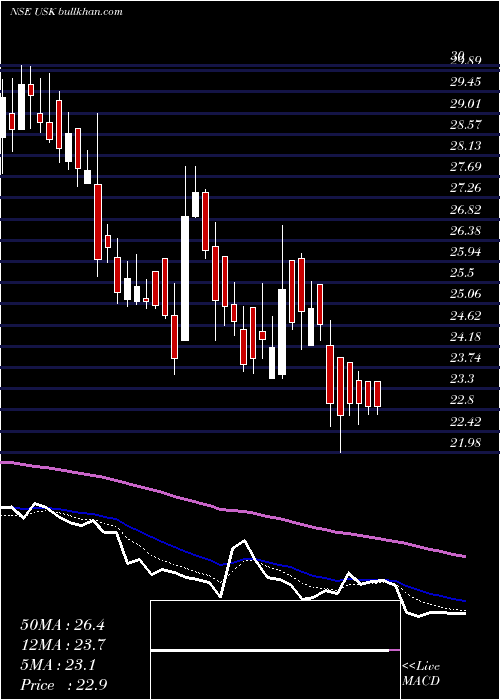
Task: Select the 22.8 price axis label
Action: click(462, 400)
